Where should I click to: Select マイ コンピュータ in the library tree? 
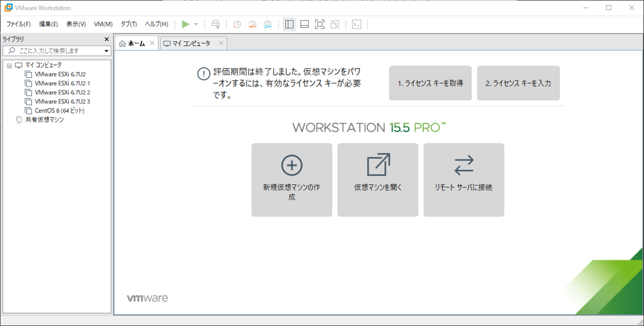click(x=43, y=65)
